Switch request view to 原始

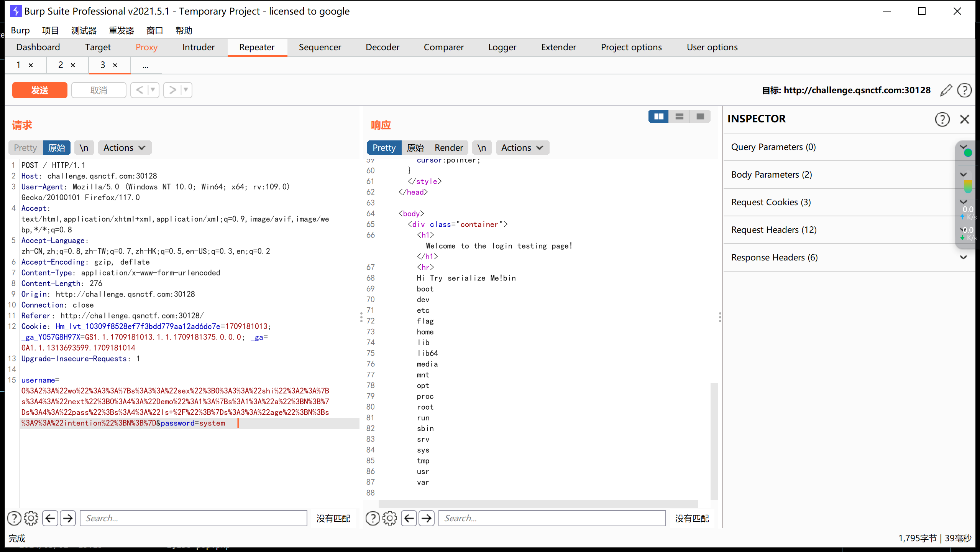coord(57,148)
